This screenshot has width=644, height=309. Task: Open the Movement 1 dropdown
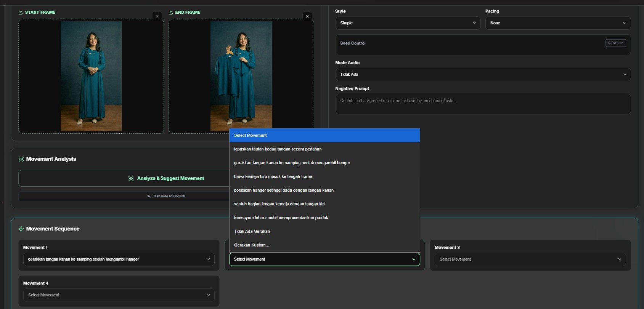(x=119, y=259)
